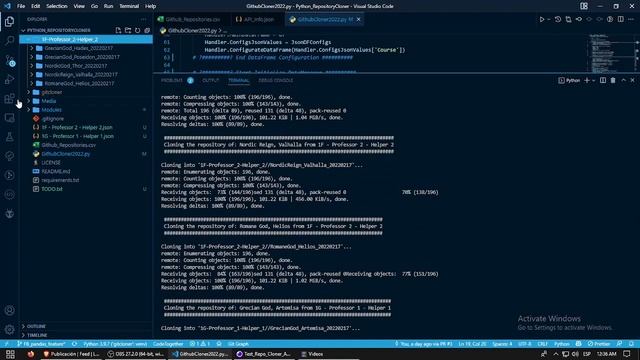Image resolution: width=640 pixels, height=360 pixels.
Task: Open file history timeline icon in editor toolbar
Action: (x=558, y=19)
